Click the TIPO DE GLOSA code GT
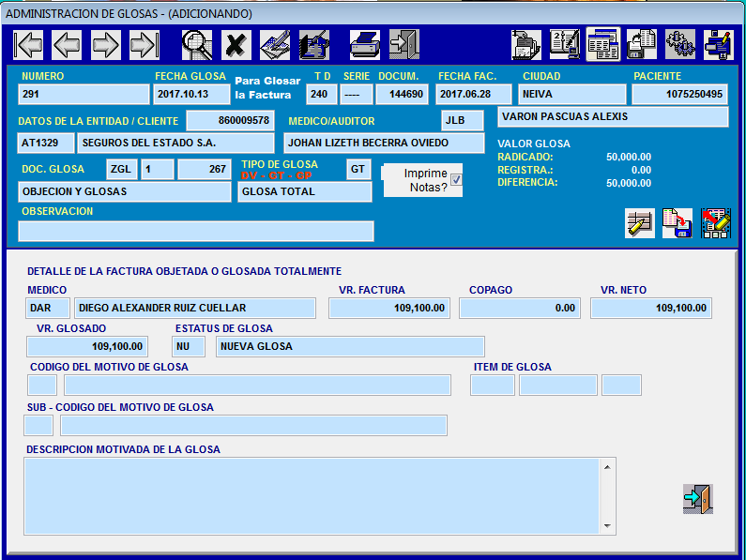This screenshot has width=746, height=560. 358,170
